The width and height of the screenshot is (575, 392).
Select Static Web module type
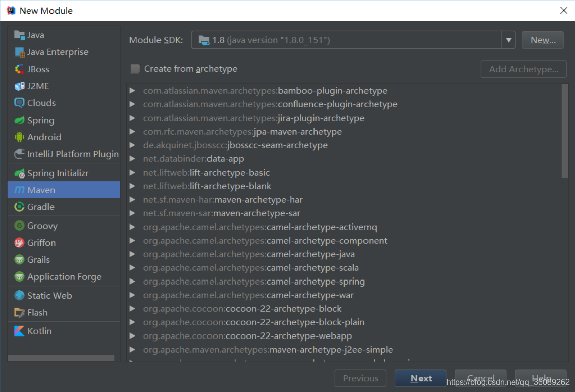pos(64,295)
